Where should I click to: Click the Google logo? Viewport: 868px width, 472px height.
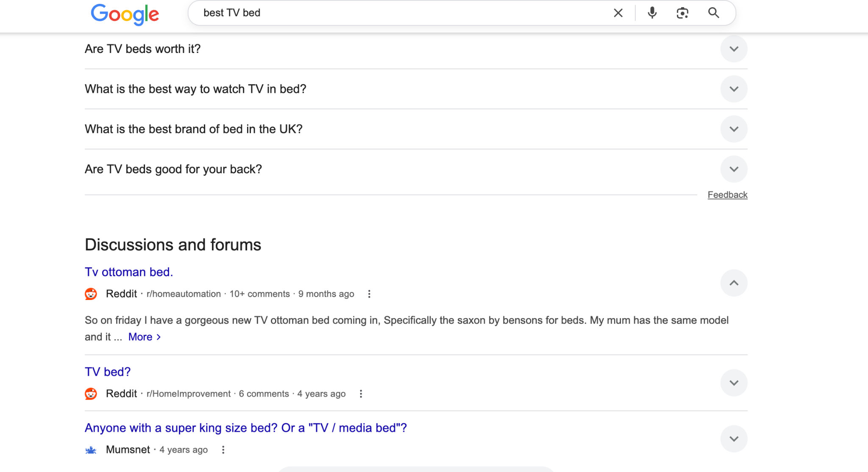[x=125, y=14]
